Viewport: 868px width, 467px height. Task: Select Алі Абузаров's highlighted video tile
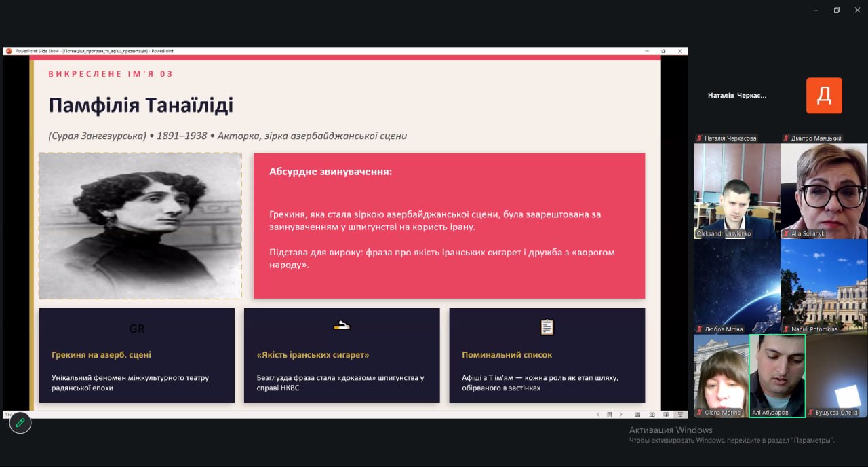(x=777, y=375)
